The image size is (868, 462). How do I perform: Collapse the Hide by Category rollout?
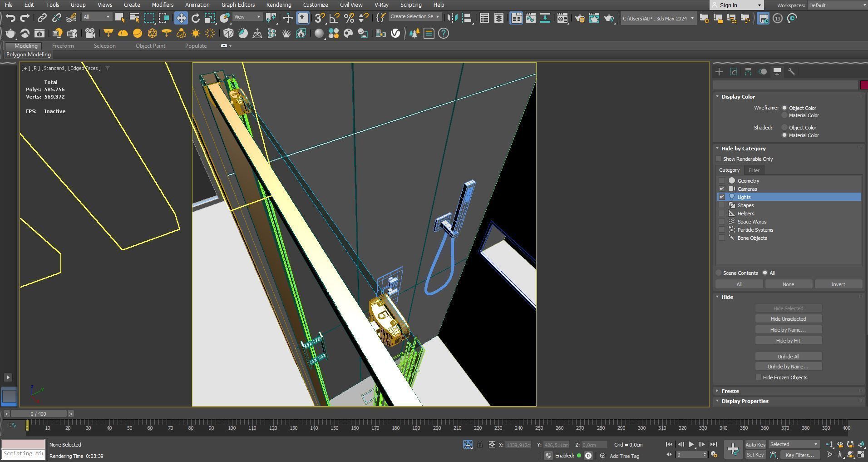(744, 149)
